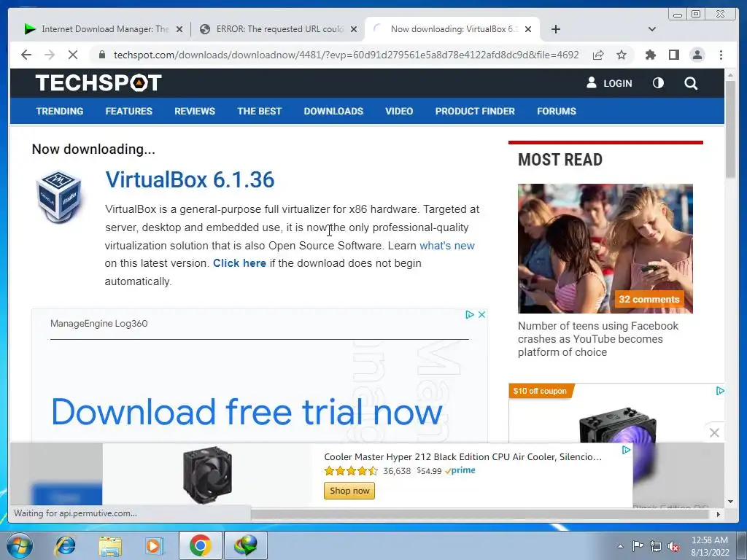Stop loading the page
Screen dimensions: 747x560
click(73, 55)
